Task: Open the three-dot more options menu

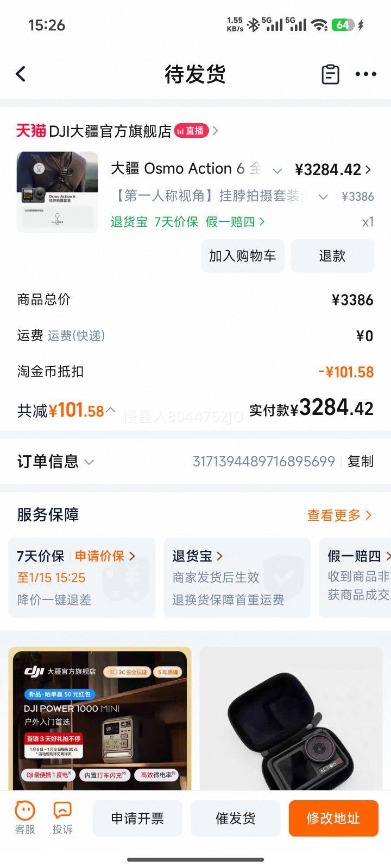Action: [x=365, y=74]
